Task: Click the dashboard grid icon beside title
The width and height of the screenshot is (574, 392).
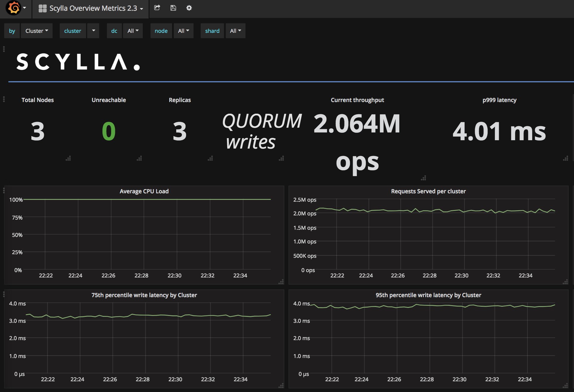Action: pyautogui.click(x=43, y=8)
